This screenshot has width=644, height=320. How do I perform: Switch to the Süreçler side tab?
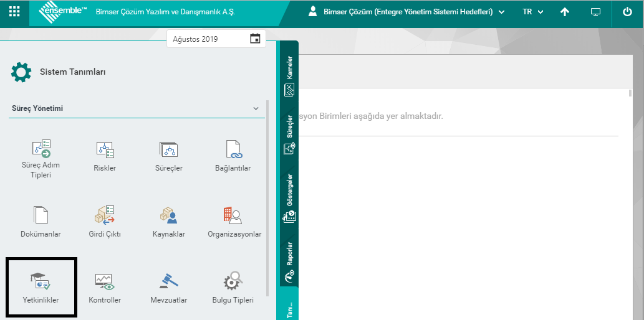coord(289,135)
